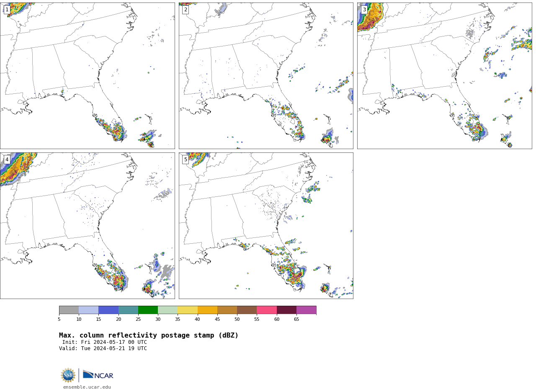This screenshot has height=392, width=536.
Task: Click the Init: Fri 2024-05-17 00 UTC text
Action: (x=105, y=342)
